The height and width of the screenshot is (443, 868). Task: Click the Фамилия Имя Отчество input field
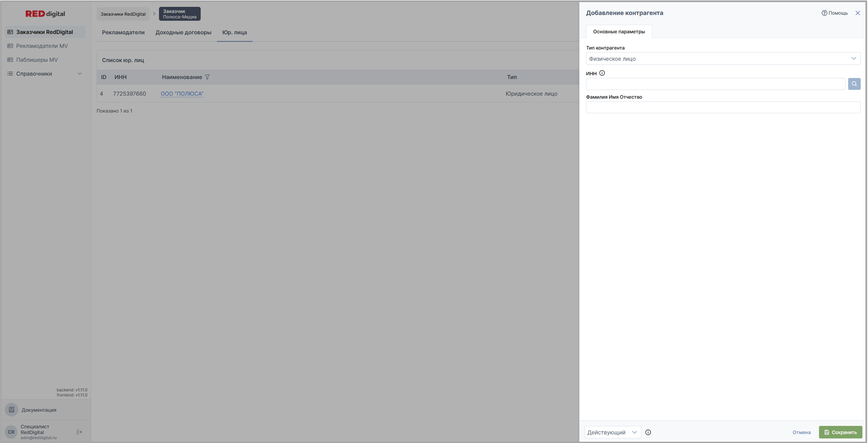click(722, 107)
